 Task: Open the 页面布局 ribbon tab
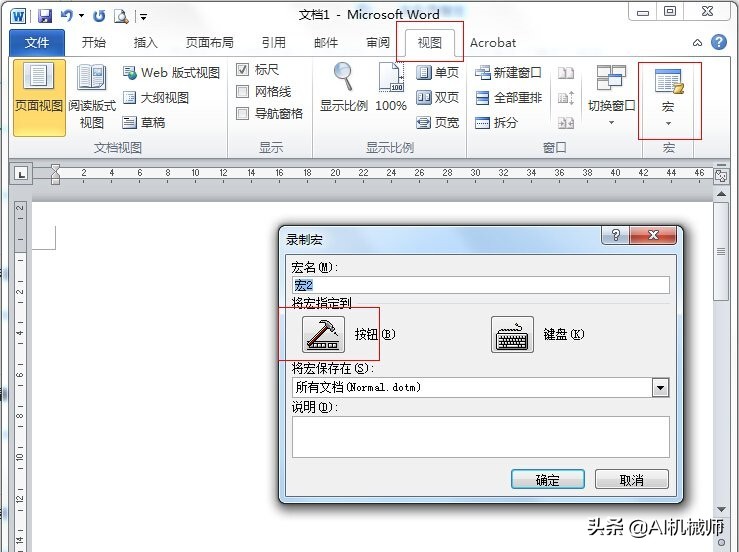pyautogui.click(x=210, y=43)
